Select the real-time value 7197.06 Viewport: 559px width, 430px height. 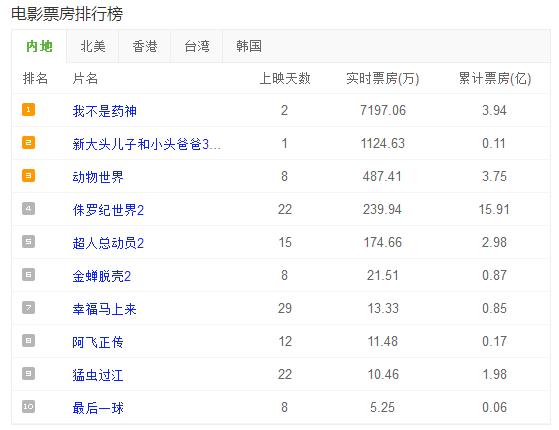[383, 111]
